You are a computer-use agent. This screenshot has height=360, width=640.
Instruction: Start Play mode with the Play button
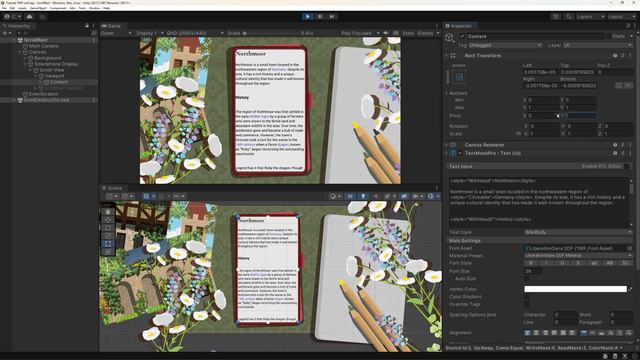pos(307,17)
